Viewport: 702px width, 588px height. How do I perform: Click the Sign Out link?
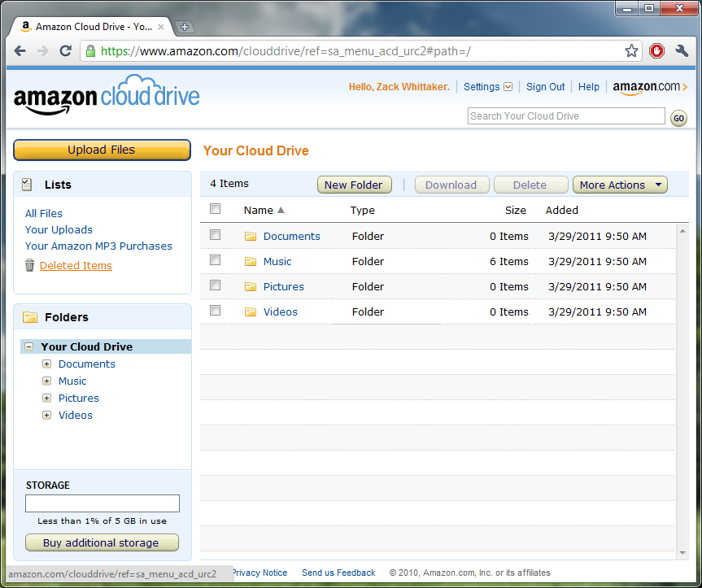(x=545, y=87)
